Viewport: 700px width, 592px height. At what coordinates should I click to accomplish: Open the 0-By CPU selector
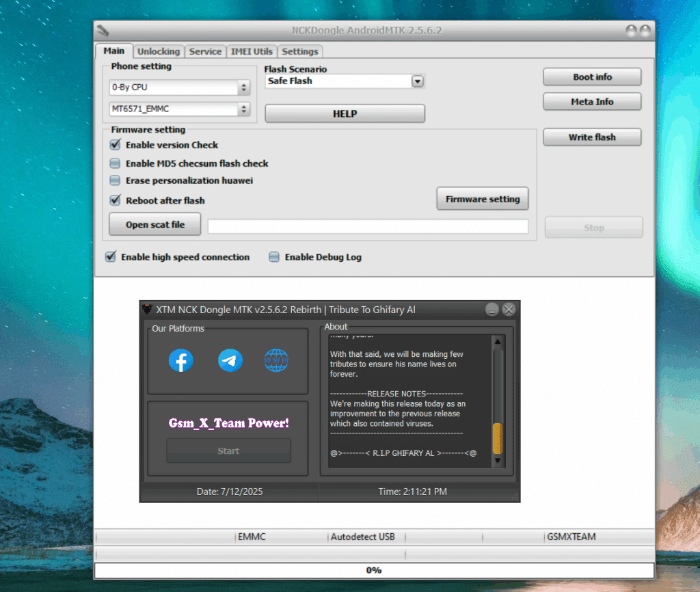pyautogui.click(x=243, y=88)
